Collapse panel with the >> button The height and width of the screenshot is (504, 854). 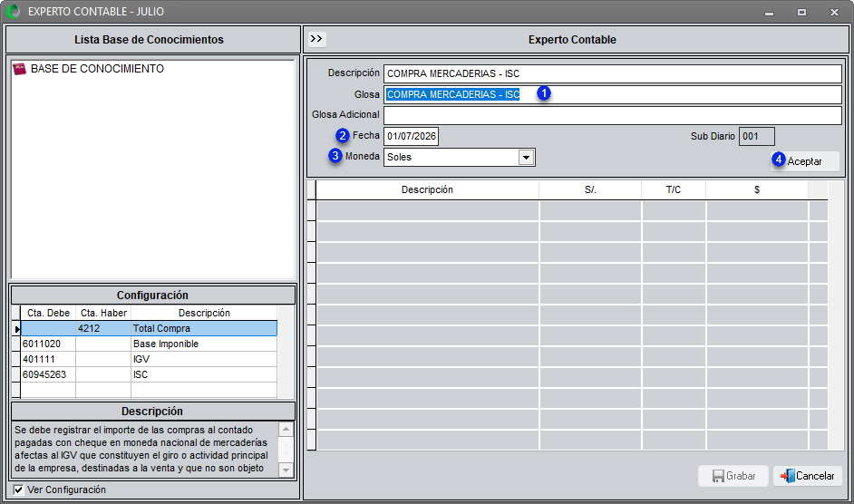coord(316,39)
